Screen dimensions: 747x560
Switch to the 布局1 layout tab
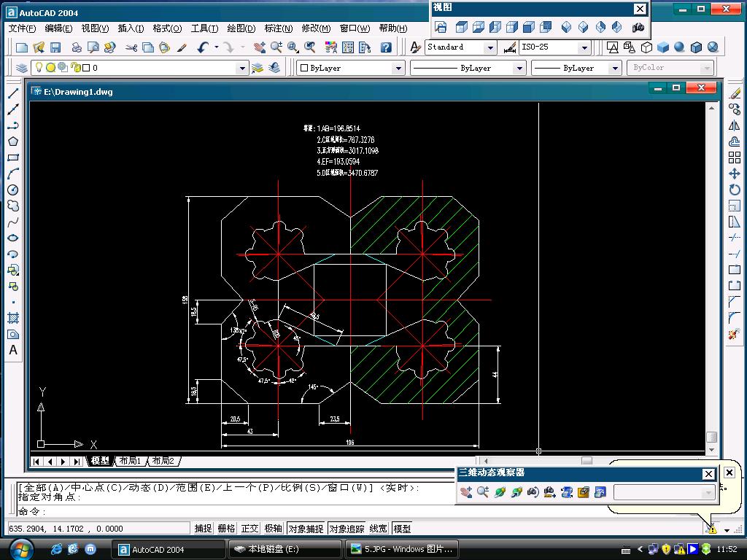[x=130, y=461]
